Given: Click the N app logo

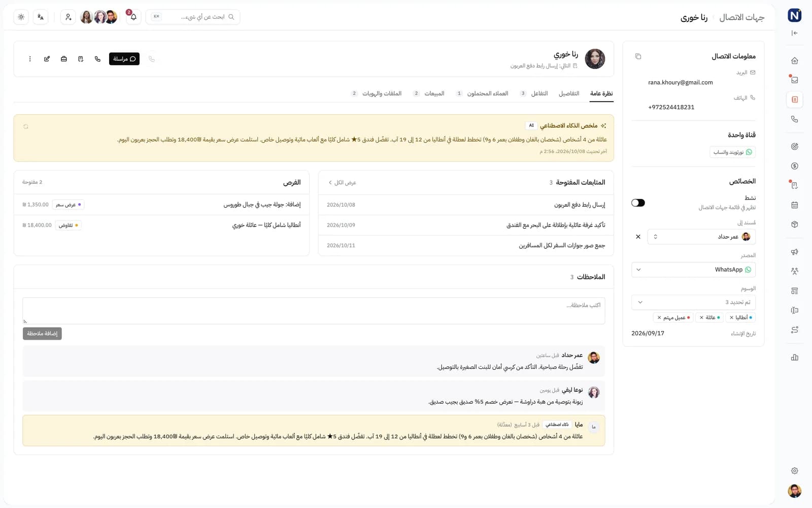Looking at the screenshot, I should tap(795, 16).
